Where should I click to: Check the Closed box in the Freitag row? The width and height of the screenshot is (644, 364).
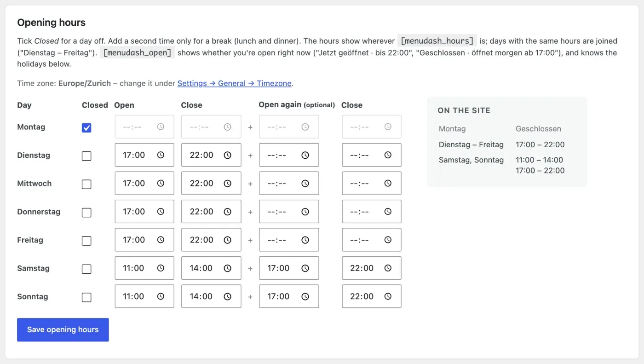pyautogui.click(x=86, y=241)
